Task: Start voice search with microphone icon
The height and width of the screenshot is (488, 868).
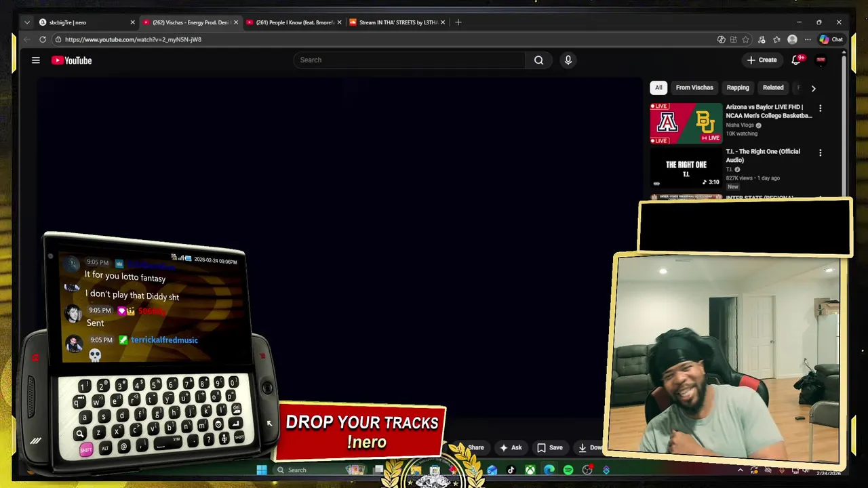Action: (x=568, y=60)
